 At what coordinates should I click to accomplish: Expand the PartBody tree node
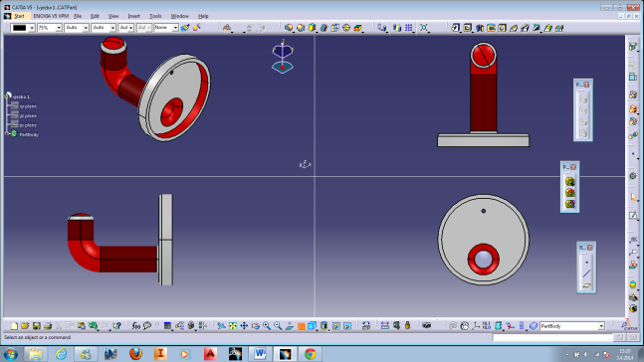click(7, 134)
